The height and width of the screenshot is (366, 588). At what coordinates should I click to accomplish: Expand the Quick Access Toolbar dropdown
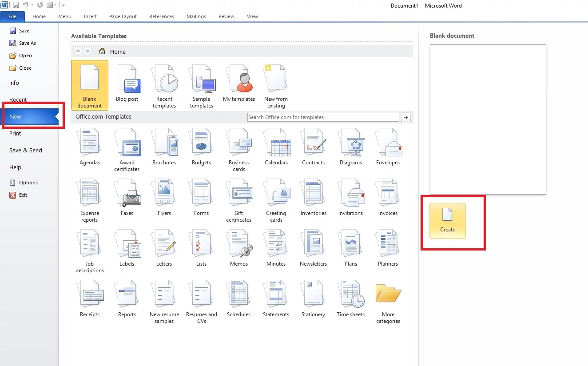[x=63, y=5]
